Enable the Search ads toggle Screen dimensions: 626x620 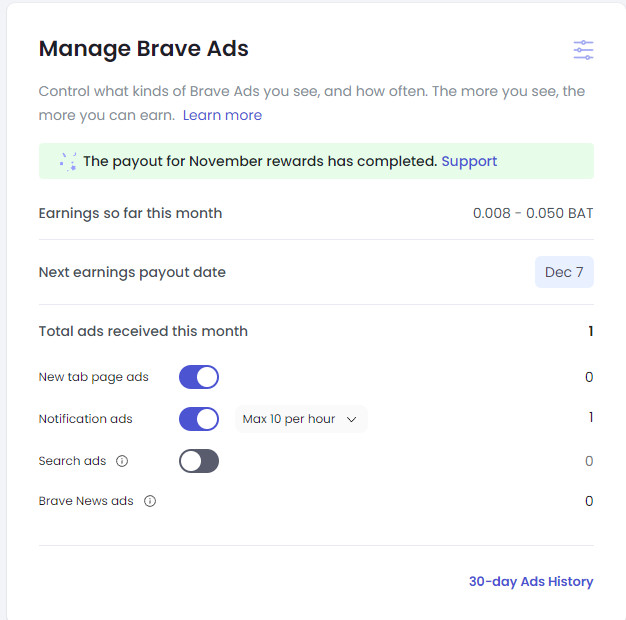click(x=199, y=461)
